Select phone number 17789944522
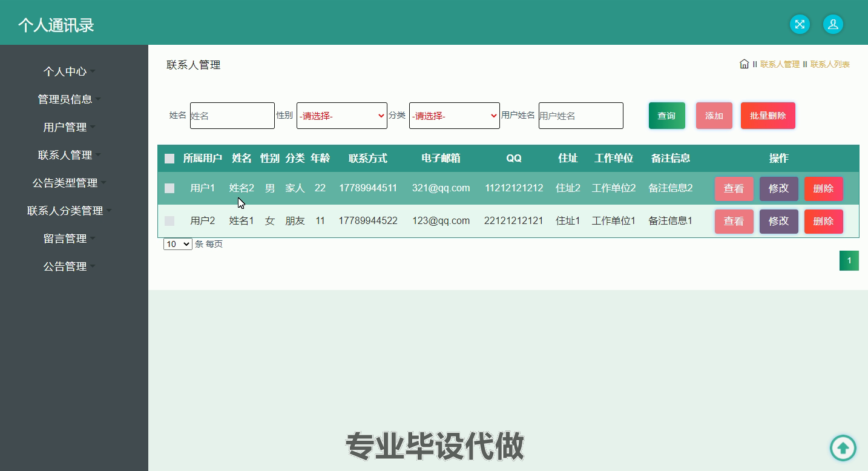The width and height of the screenshot is (868, 471). coord(368,221)
